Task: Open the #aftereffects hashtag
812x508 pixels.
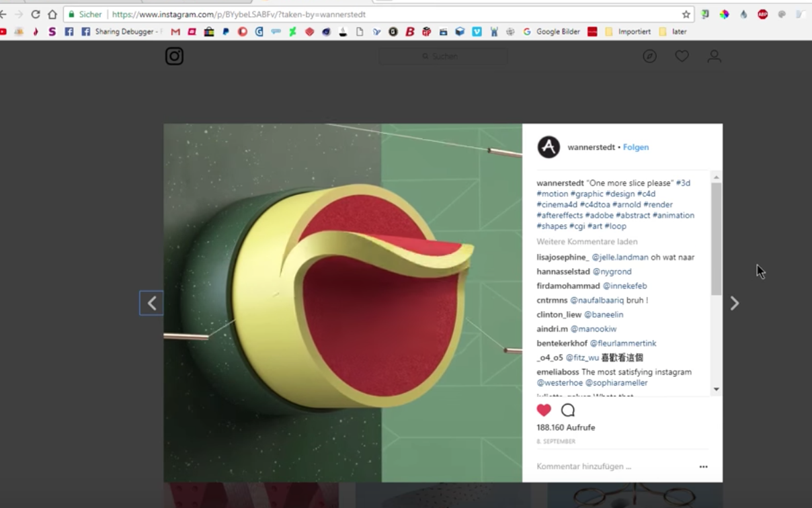Action: [559, 216]
